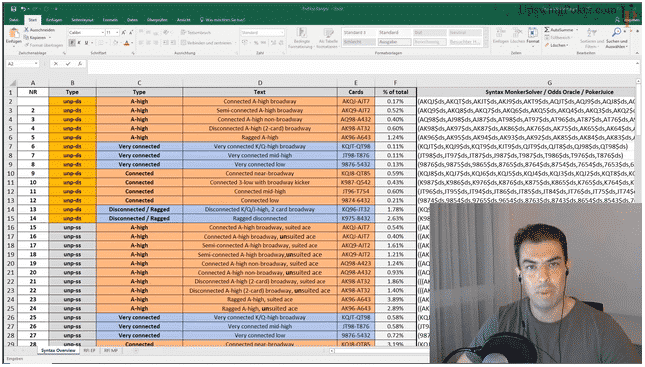Click the font color red swatch
645x367 pixels.
pyautogui.click(x=127, y=43)
